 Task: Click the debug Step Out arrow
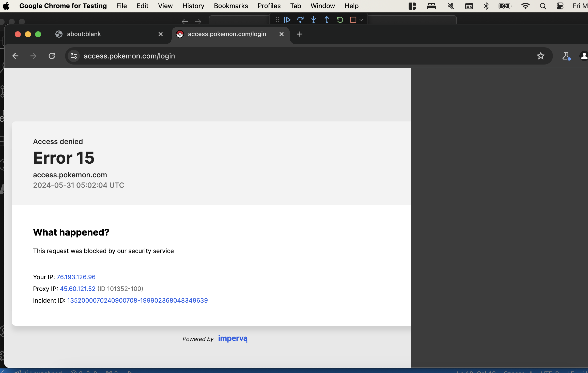(x=327, y=20)
